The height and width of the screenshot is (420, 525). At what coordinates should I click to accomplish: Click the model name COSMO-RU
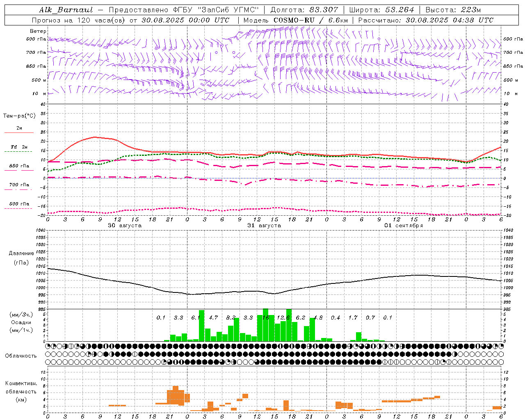(293, 20)
